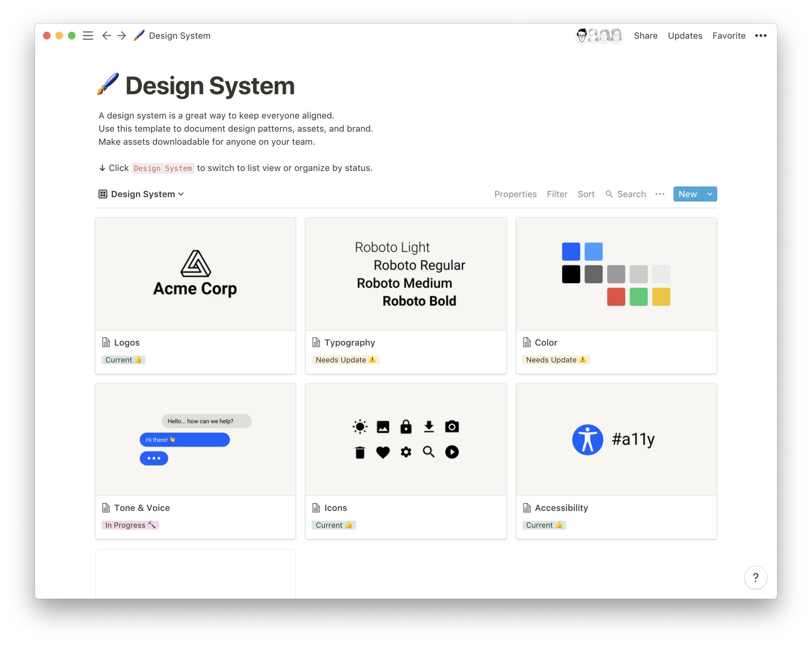Open the sidebar hamburger menu
The image size is (812, 645).
pos(88,36)
